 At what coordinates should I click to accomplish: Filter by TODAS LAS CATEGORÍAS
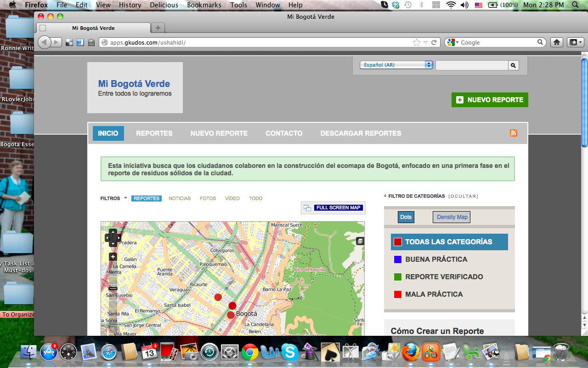click(449, 242)
